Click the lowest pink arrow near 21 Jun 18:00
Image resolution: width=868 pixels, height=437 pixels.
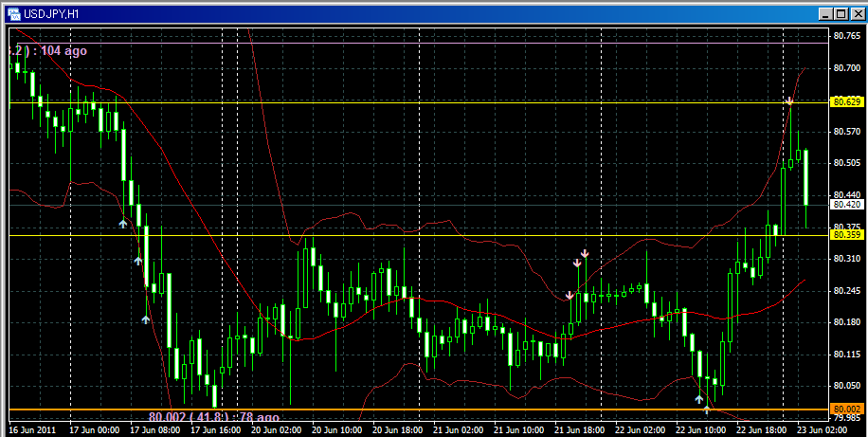coord(570,295)
